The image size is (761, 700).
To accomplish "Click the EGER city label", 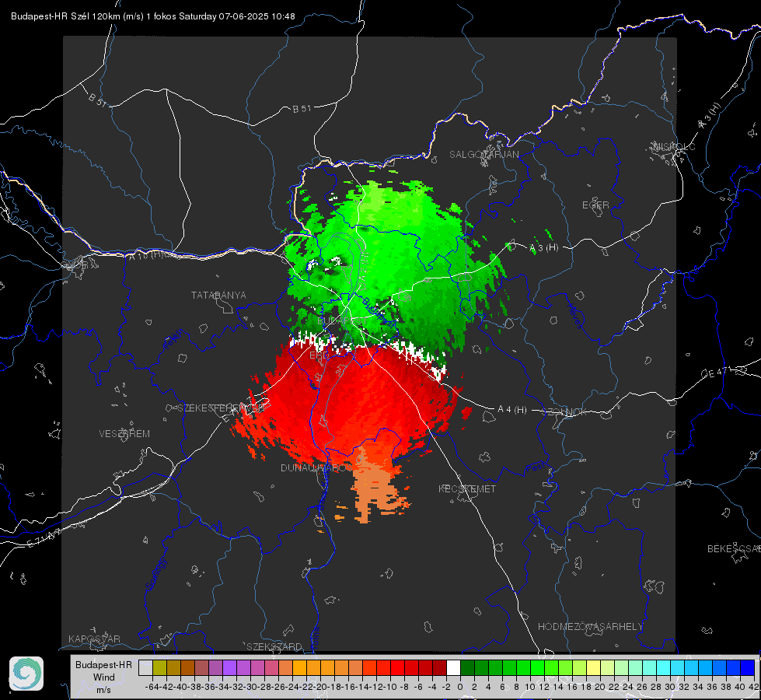I will point(595,205).
